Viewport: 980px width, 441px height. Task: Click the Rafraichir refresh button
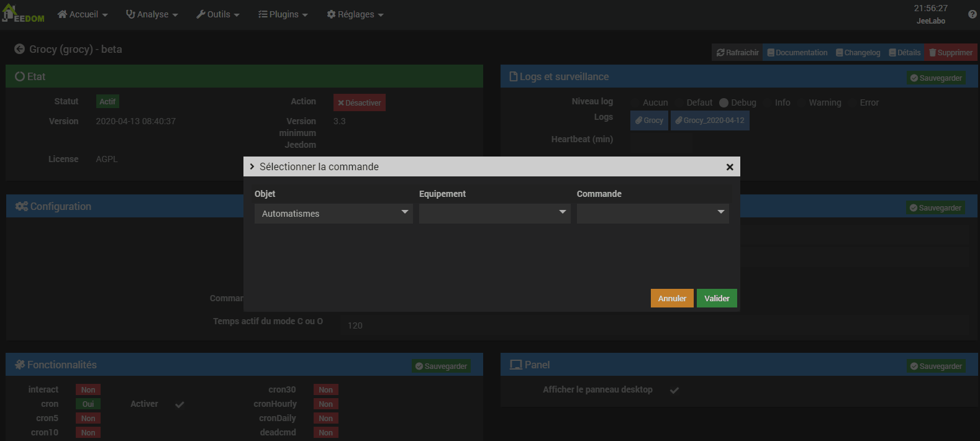point(738,53)
